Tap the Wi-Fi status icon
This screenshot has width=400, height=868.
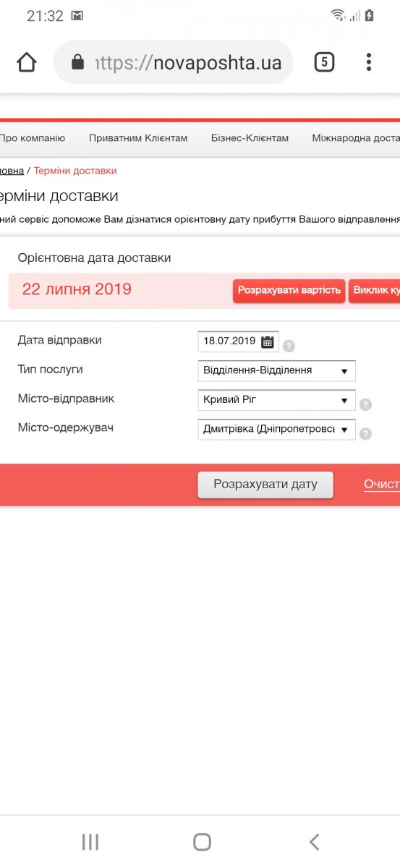click(337, 15)
